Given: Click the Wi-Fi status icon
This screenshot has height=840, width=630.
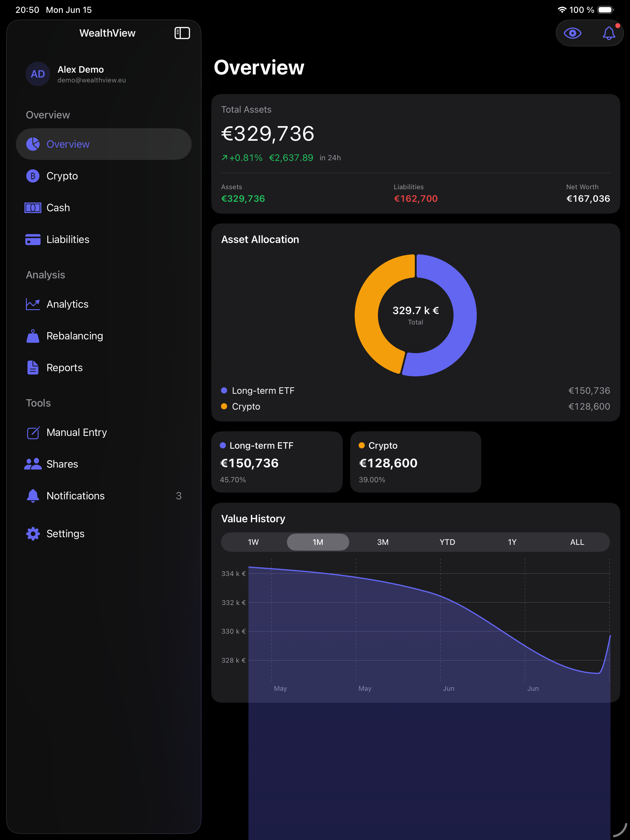Looking at the screenshot, I should 562,9.
